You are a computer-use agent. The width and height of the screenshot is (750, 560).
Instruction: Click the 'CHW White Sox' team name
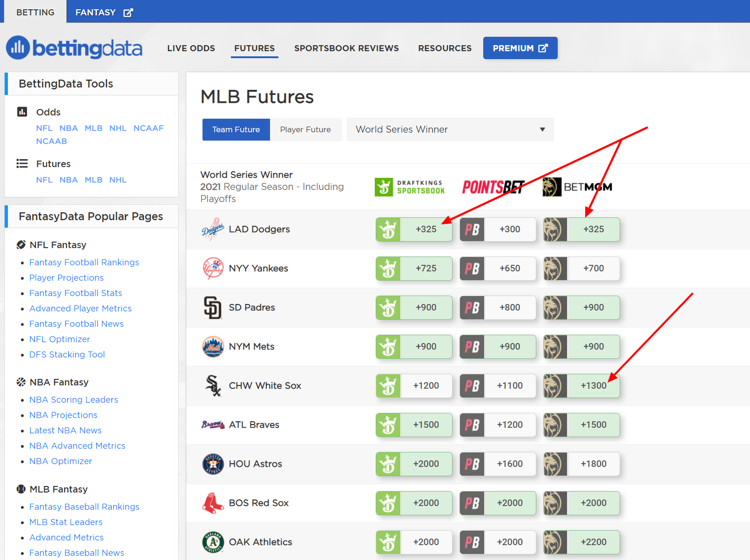pyautogui.click(x=265, y=385)
